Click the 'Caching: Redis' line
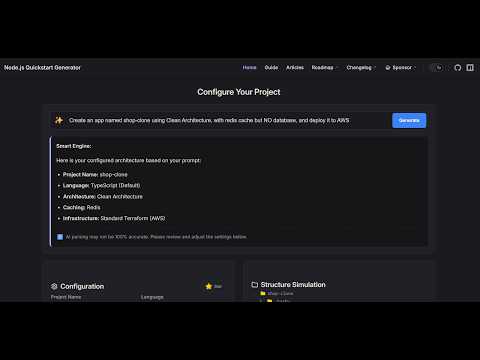 [81, 207]
